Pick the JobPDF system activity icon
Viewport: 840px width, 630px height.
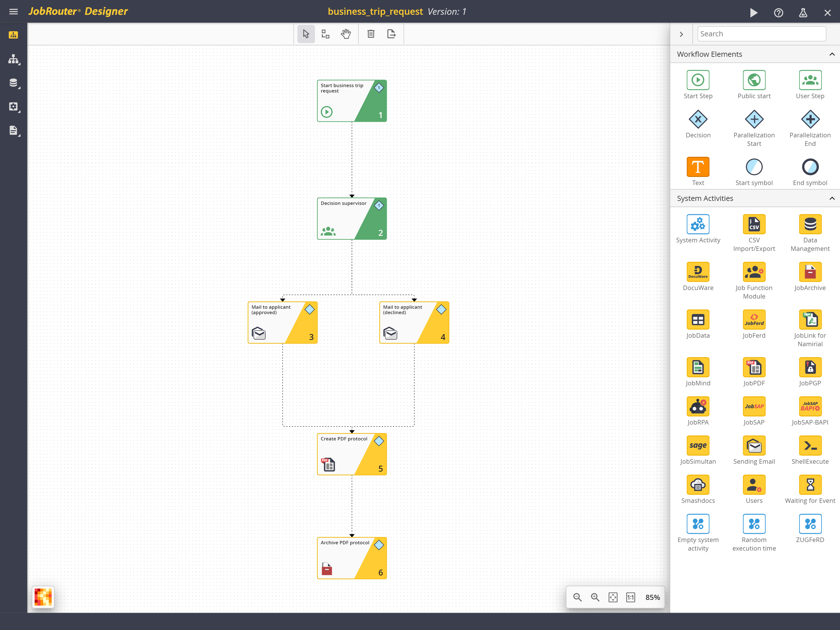754,367
